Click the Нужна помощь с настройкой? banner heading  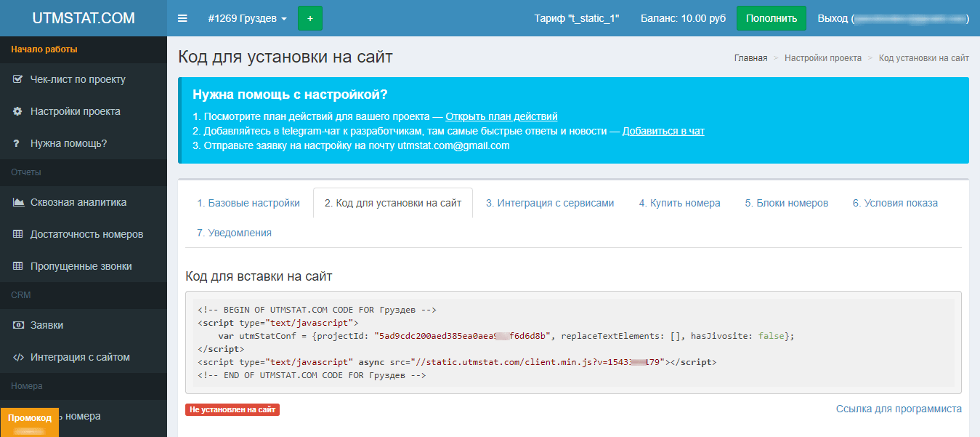(290, 95)
